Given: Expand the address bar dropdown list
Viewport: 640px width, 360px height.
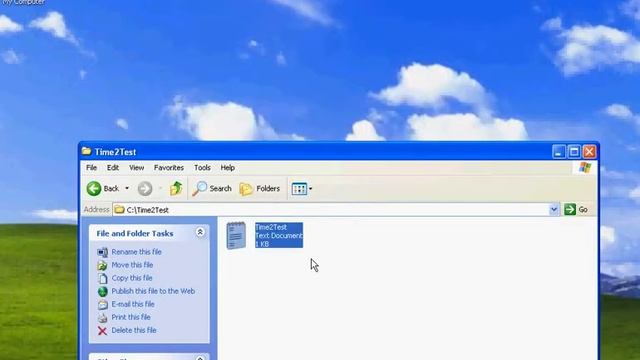Looking at the screenshot, I should pos(553,210).
